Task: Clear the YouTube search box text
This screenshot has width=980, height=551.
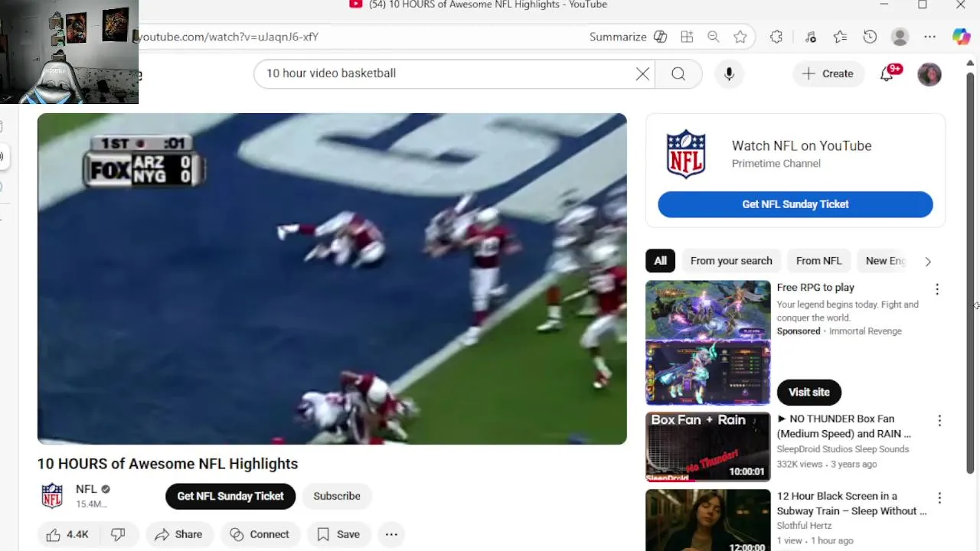Action: coord(642,73)
